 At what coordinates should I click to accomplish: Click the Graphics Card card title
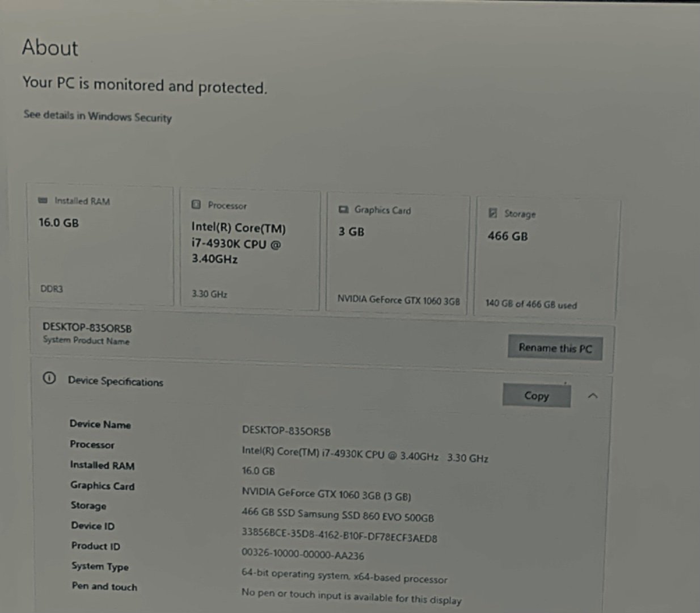(x=383, y=210)
